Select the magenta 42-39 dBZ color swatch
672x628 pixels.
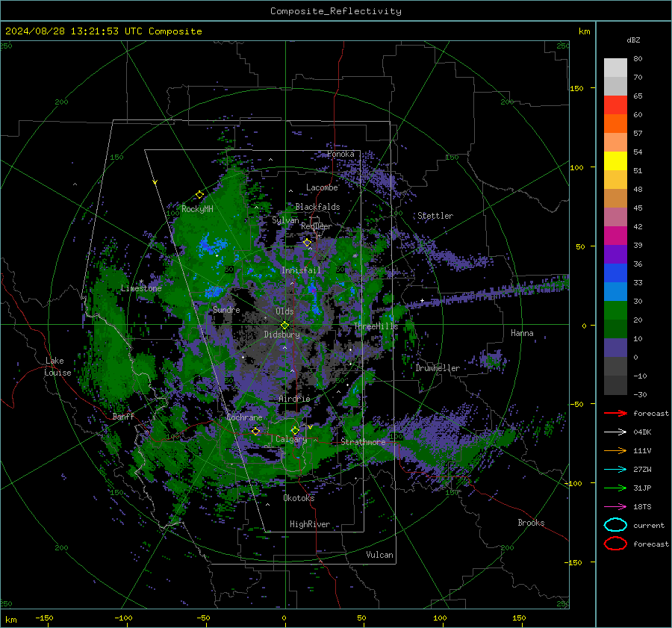(x=615, y=236)
